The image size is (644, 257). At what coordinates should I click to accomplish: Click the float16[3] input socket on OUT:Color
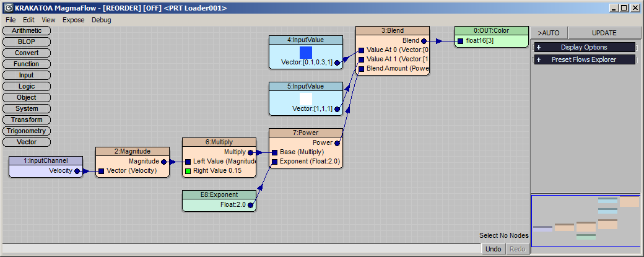click(x=460, y=41)
